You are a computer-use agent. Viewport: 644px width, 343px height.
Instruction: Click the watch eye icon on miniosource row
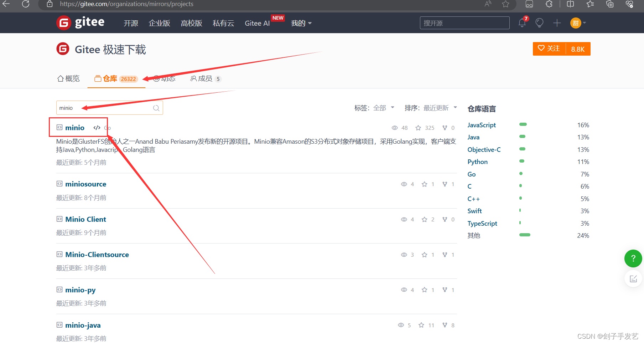[404, 184]
